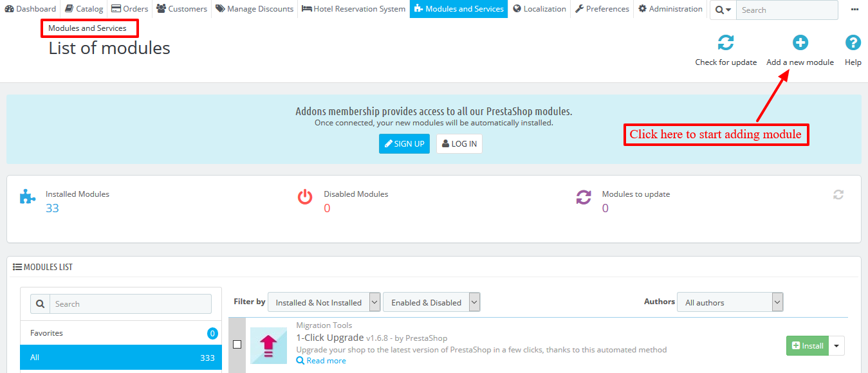Viewport: 868px width, 373px height.
Task: Expand the arrow next to Install button
Action: (836, 346)
